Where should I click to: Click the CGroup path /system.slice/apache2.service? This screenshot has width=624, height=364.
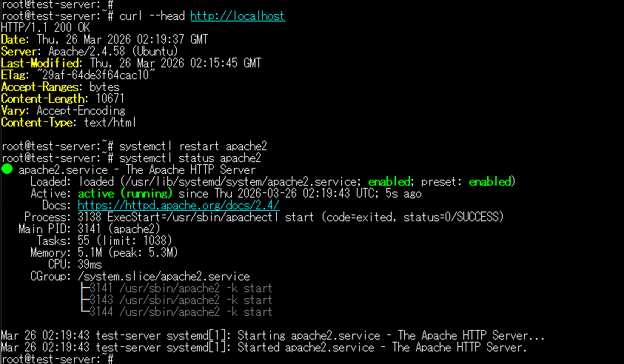click(164, 276)
